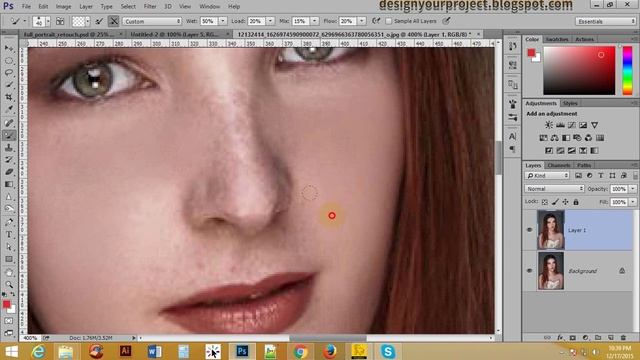Image resolution: width=640 pixels, height=360 pixels.
Task: Select the Gradient tool
Action: tap(9, 184)
